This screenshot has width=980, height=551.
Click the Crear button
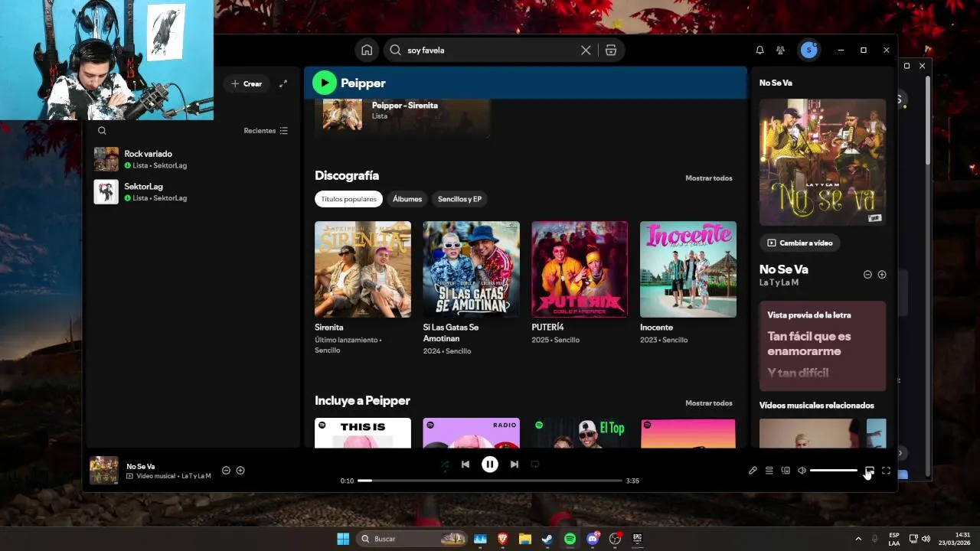(247, 83)
